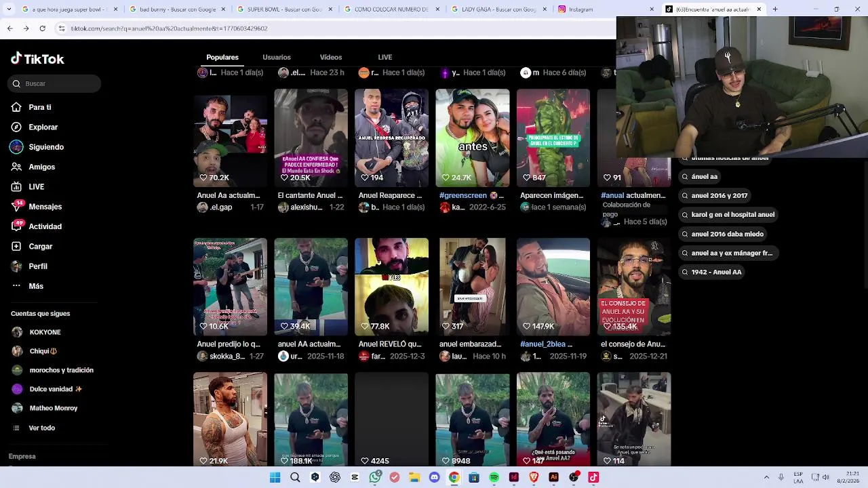Screen dimensions: 868x488
Task: Switch to the Instagram browser tab
Action: [606, 9]
